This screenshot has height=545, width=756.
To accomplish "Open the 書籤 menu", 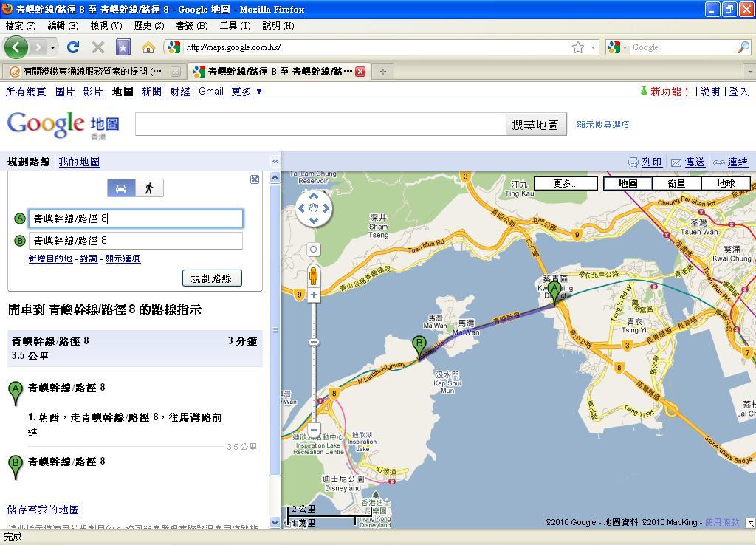I will pyautogui.click(x=191, y=26).
